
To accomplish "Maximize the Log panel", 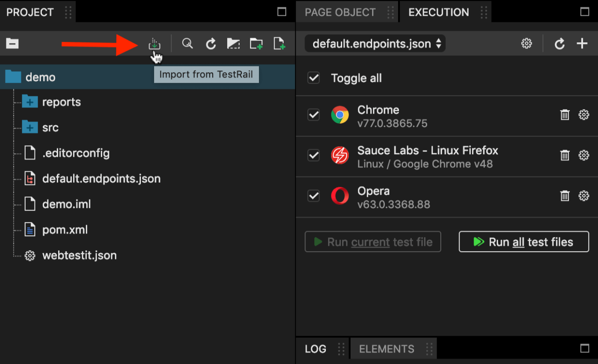I will [x=585, y=348].
